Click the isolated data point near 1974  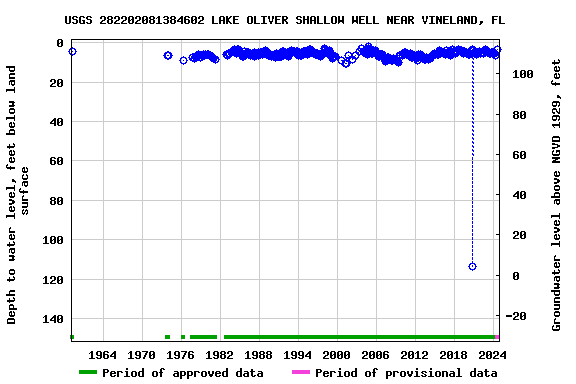(x=168, y=55)
